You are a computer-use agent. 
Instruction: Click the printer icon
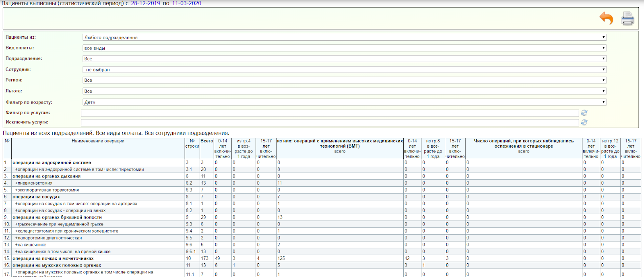click(627, 19)
